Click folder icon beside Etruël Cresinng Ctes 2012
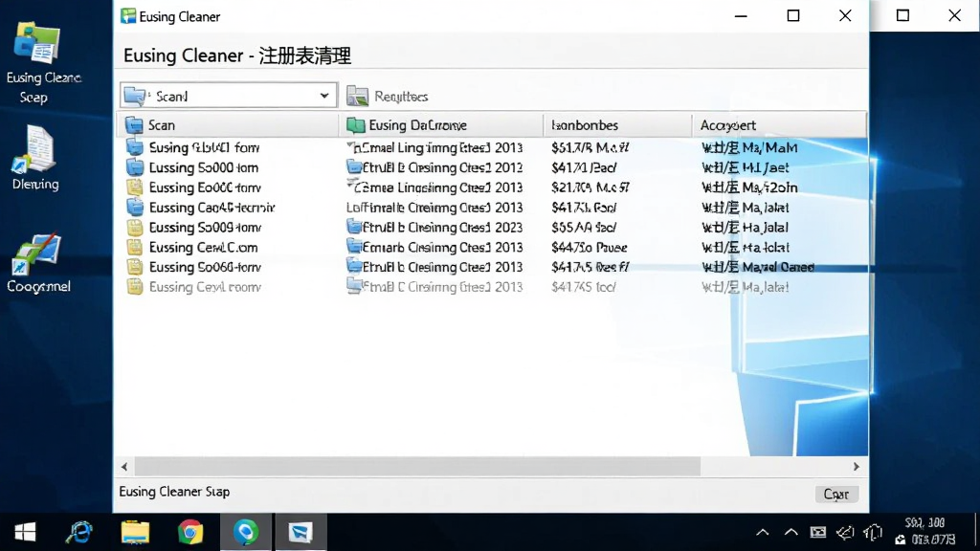Image resolution: width=980 pixels, height=551 pixels. click(354, 167)
